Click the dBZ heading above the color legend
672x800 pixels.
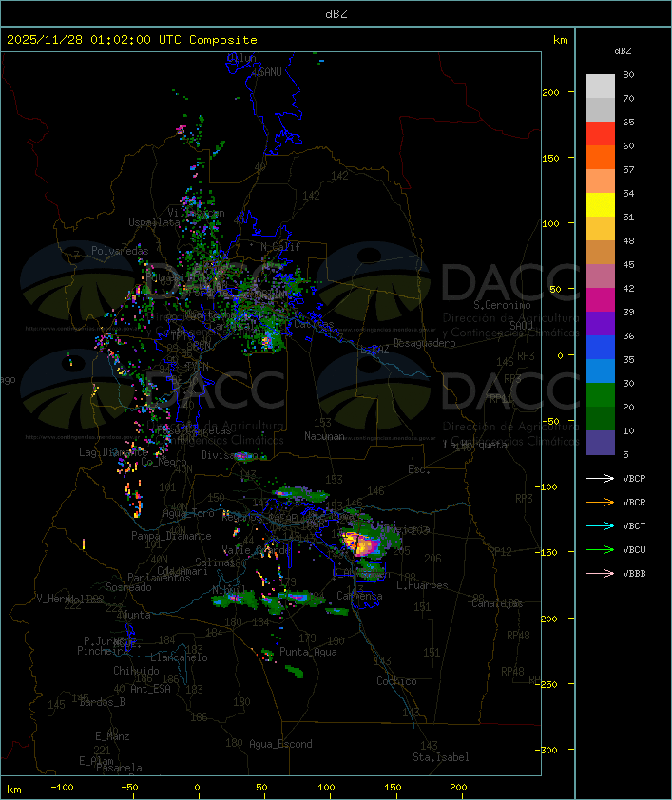(623, 51)
